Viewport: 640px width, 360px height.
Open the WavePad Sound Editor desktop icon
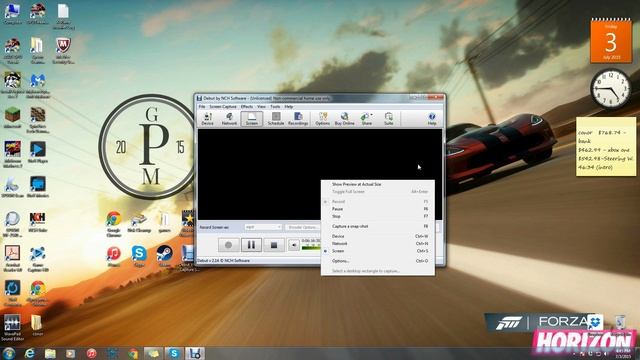pyautogui.click(x=12, y=328)
